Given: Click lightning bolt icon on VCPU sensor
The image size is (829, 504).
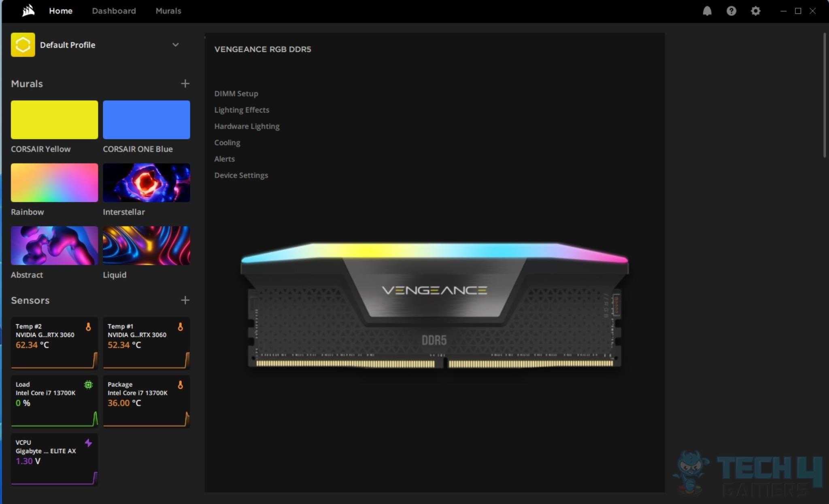Looking at the screenshot, I should click(x=88, y=443).
